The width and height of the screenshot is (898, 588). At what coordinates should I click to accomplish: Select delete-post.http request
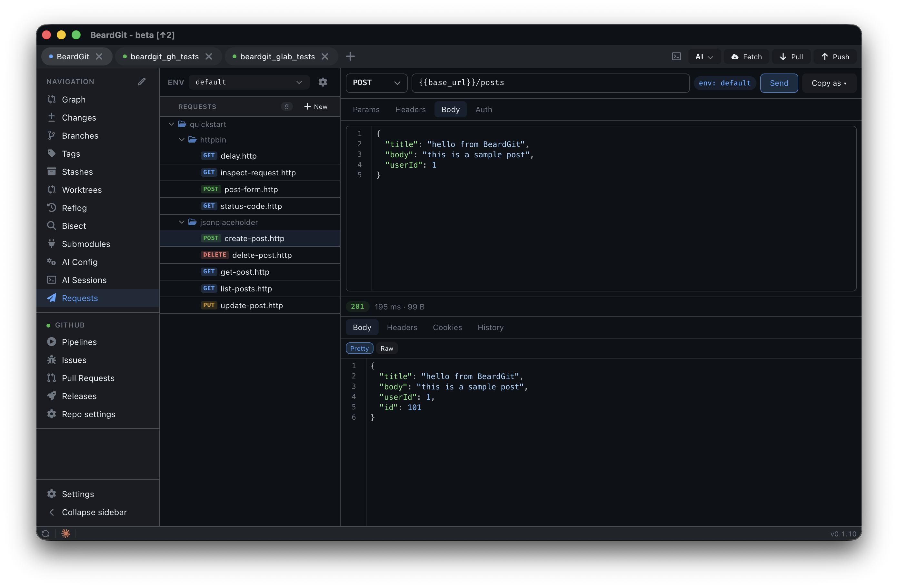coord(250,255)
